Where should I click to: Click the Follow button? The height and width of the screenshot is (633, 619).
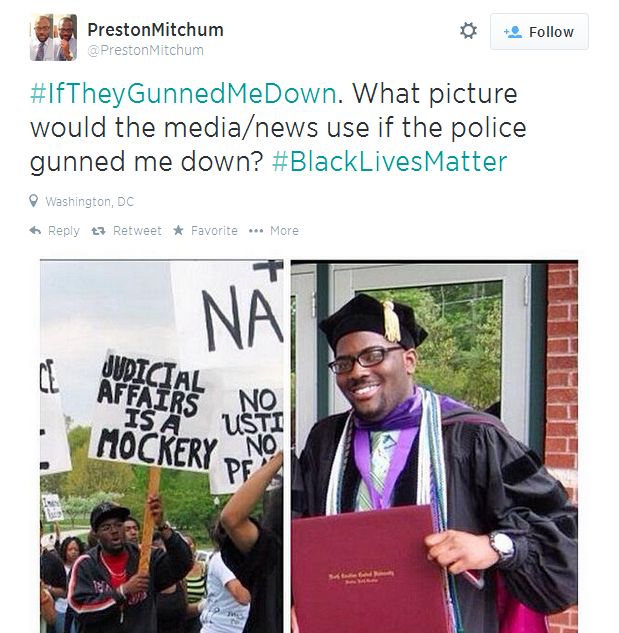(x=539, y=31)
